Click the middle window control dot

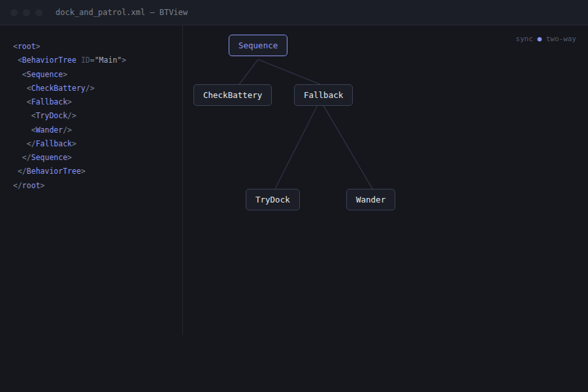coord(26,13)
